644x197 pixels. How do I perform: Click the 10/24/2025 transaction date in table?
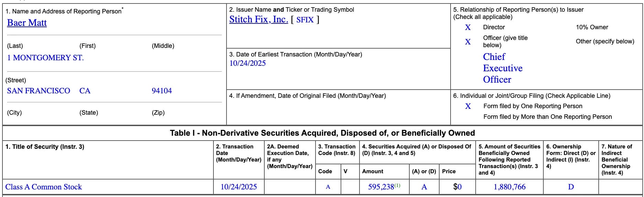coord(239,187)
